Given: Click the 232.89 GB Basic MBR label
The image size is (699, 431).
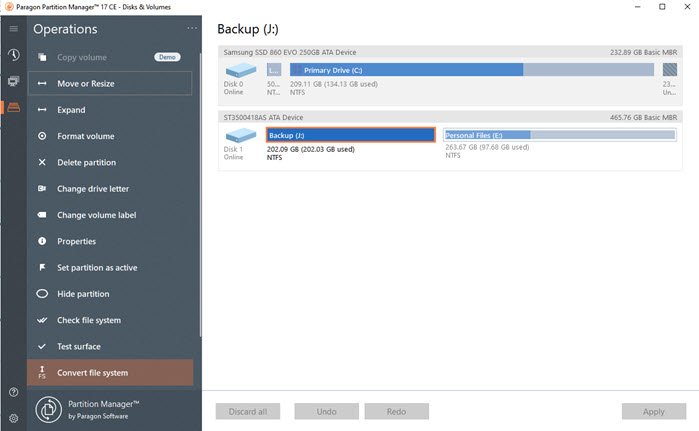Looking at the screenshot, I should (x=643, y=52).
